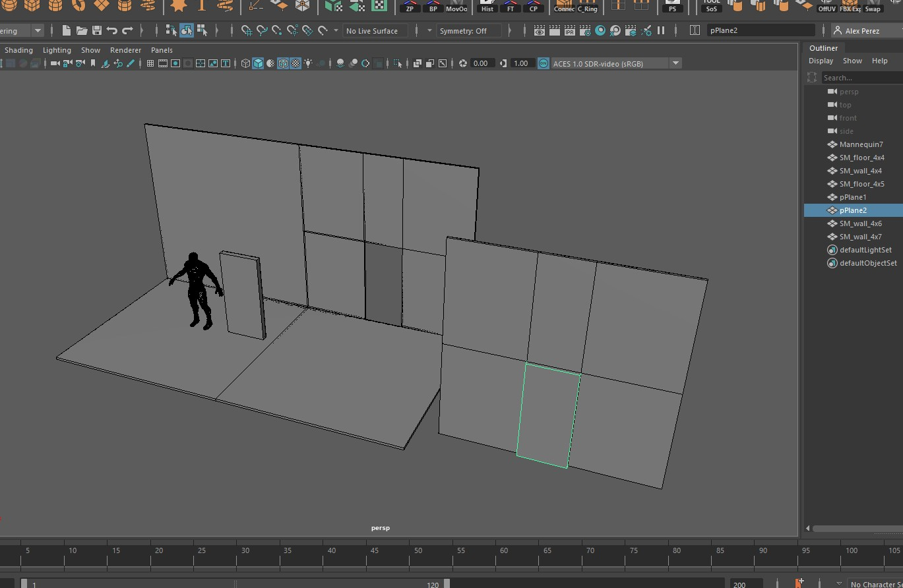
Task: Click the Open scene folder icon
Action: [x=82, y=31]
